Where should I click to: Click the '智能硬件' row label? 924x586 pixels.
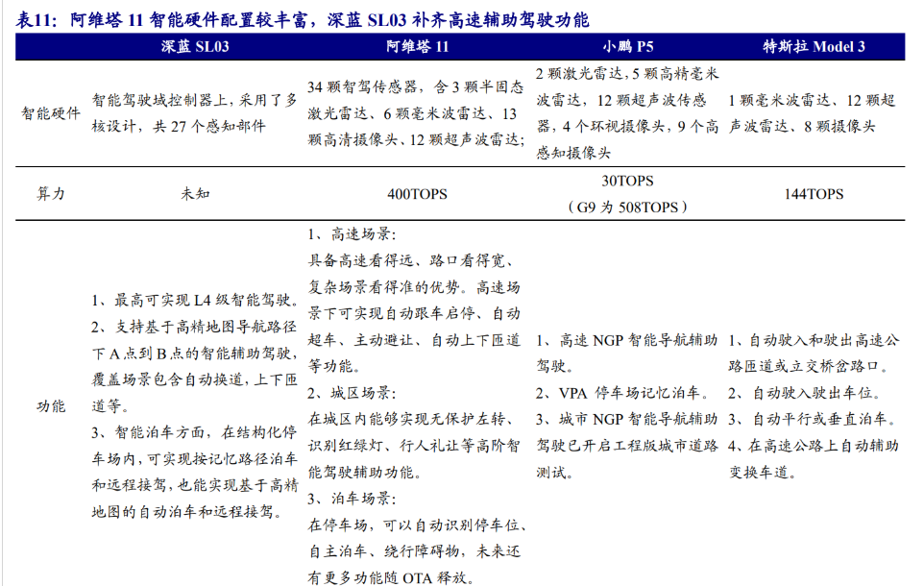(x=51, y=113)
